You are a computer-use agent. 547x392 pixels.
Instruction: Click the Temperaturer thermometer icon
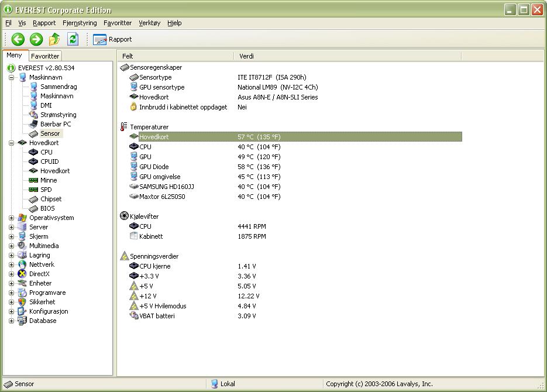click(123, 127)
